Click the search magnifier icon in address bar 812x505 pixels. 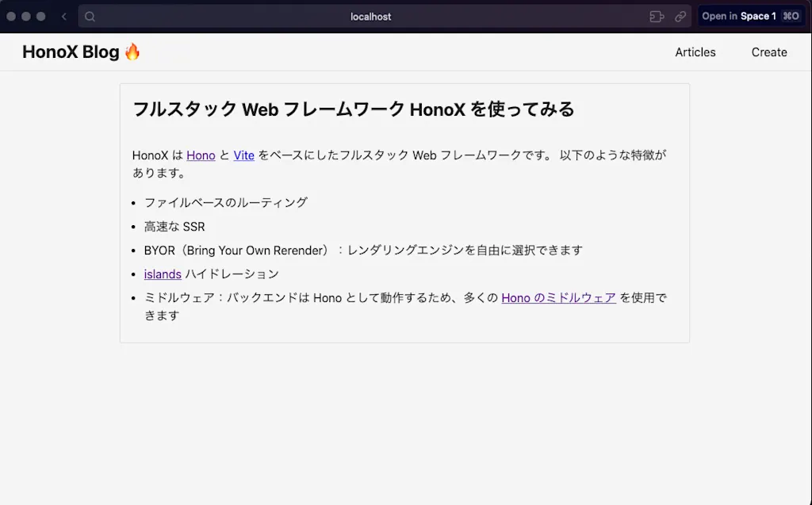pos(90,17)
